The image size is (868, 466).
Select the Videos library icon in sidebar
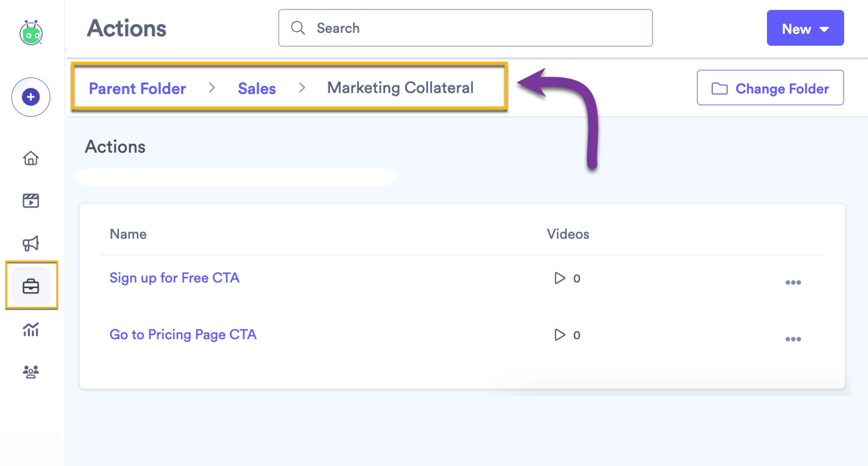[x=31, y=201]
